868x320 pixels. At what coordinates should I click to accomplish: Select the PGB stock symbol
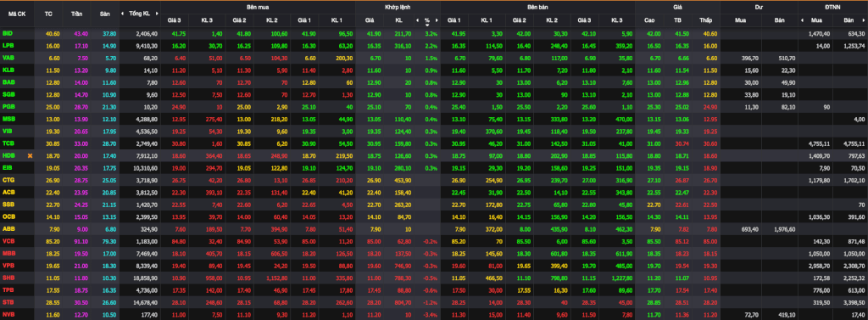coord(8,106)
